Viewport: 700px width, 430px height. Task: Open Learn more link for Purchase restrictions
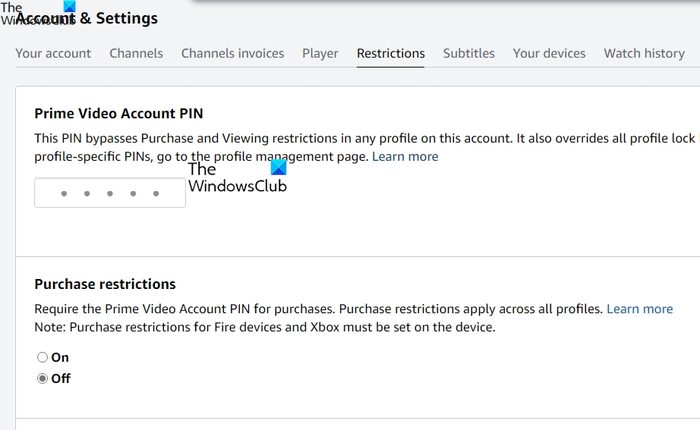(x=639, y=309)
